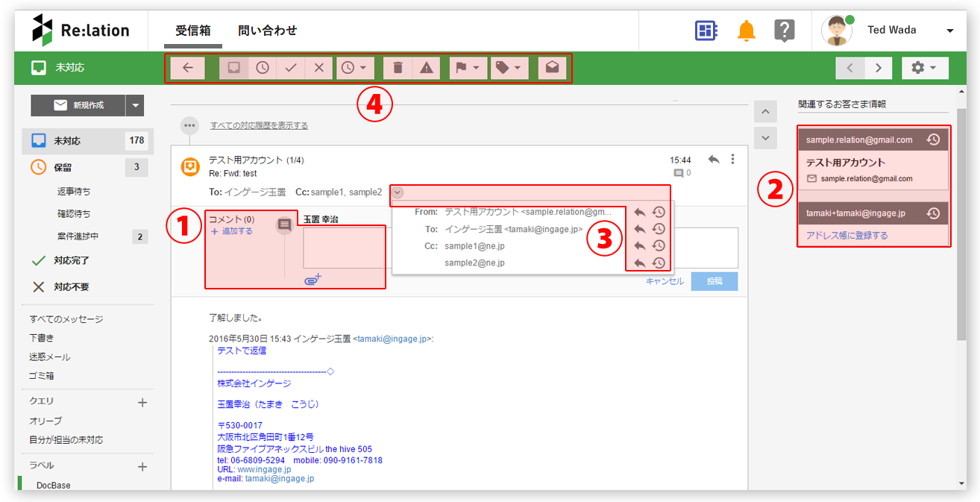
Task: Report as spam using the warning triangle icon
Action: tap(427, 67)
